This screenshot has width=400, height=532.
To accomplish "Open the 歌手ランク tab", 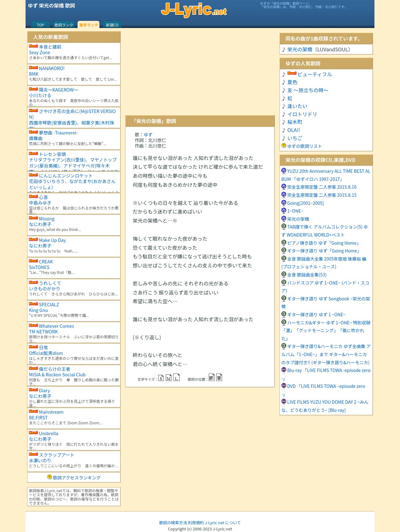I will [88, 25].
